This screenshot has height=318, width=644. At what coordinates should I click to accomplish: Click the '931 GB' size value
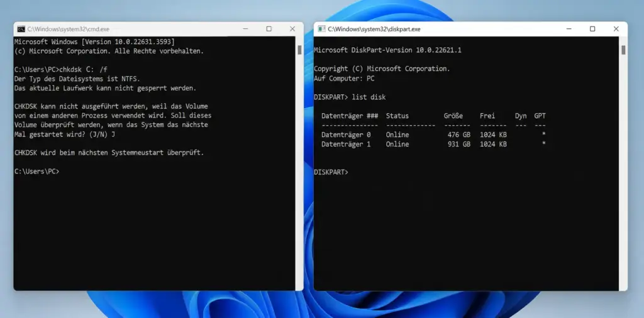pos(458,145)
